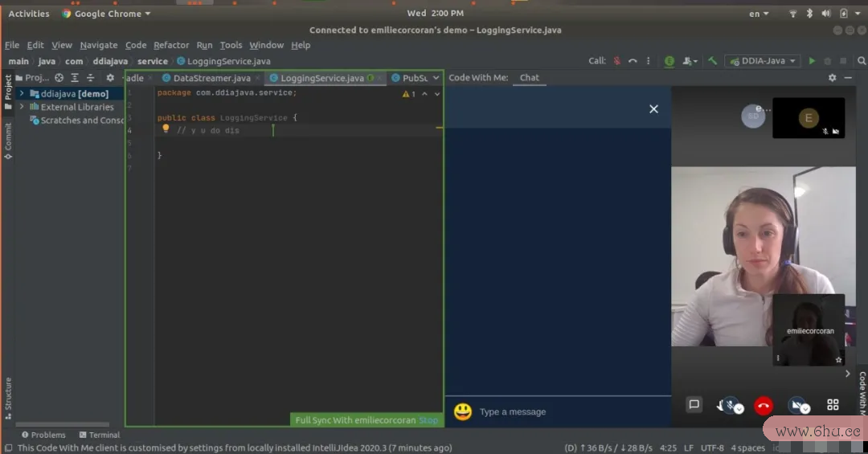This screenshot has height=454, width=868.
Task: Select LoggingService.java editor tab
Action: (324, 78)
